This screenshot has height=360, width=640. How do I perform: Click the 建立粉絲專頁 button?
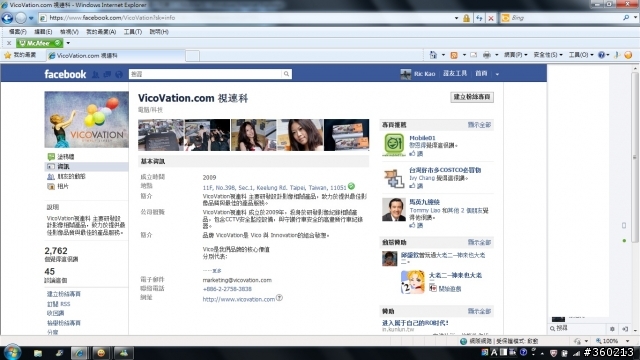click(x=472, y=97)
